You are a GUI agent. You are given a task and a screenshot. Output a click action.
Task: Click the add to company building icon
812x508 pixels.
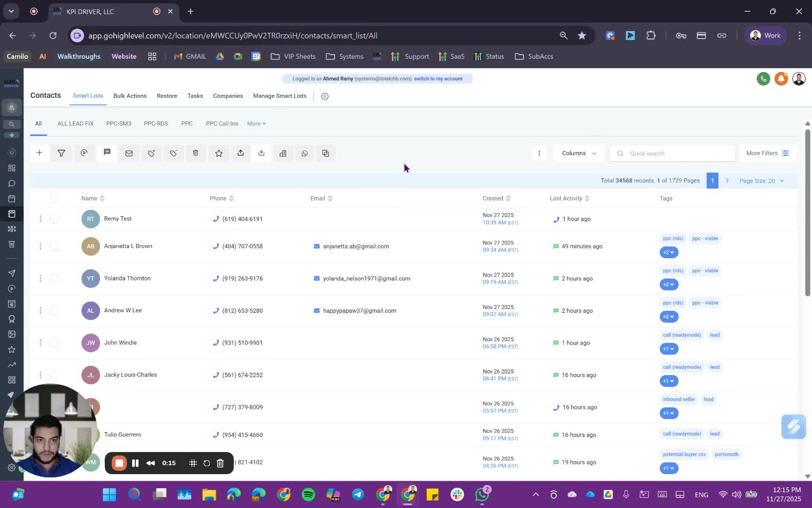pyautogui.click(x=283, y=153)
